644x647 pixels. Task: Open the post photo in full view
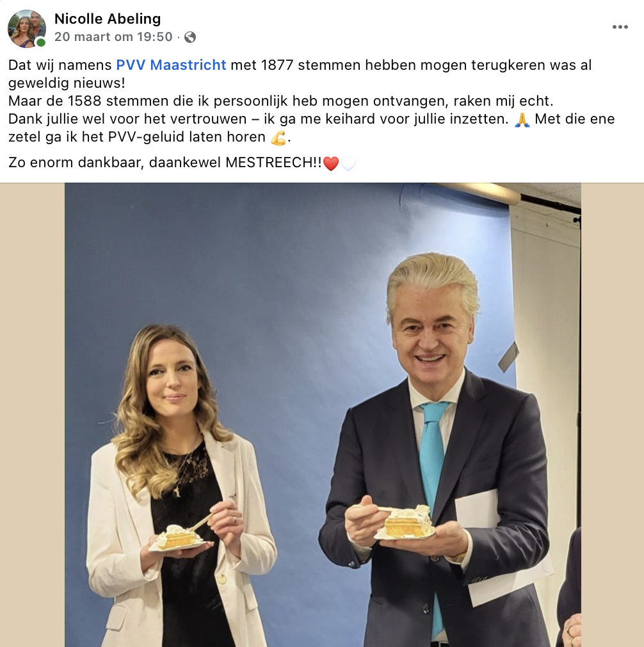323,414
